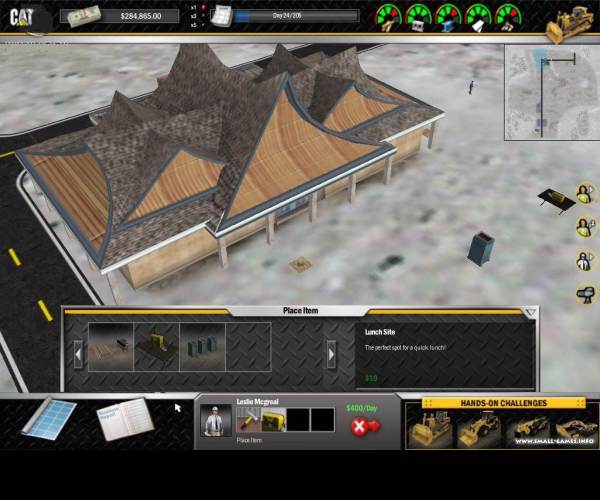The height and width of the screenshot is (500, 600).
Task: Choose the hammer action in Leslie's toolbar
Action: [x=248, y=420]
